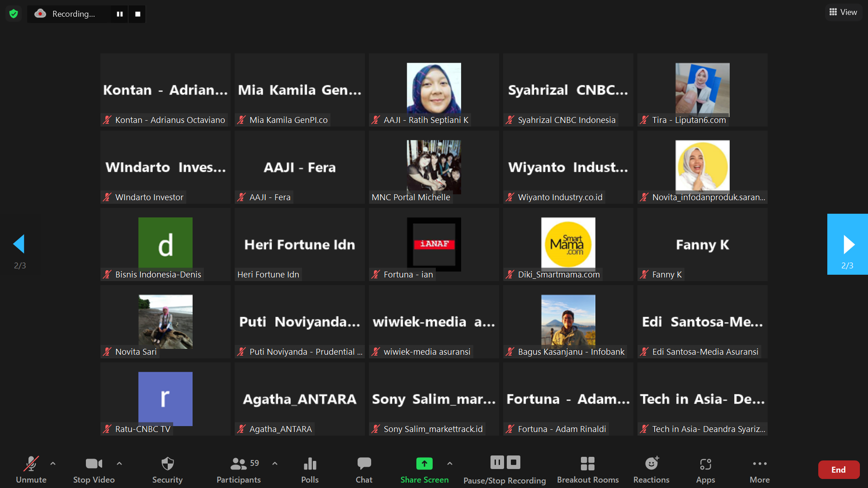Click Agatha_ANTARA name label
This screenshot has width=868, height=488.
275,429
